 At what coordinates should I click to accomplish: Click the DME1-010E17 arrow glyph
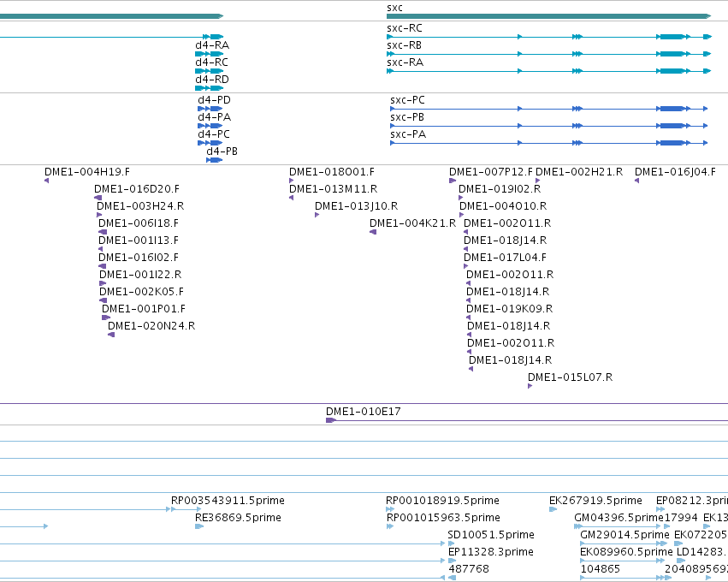tap(330, 420)
